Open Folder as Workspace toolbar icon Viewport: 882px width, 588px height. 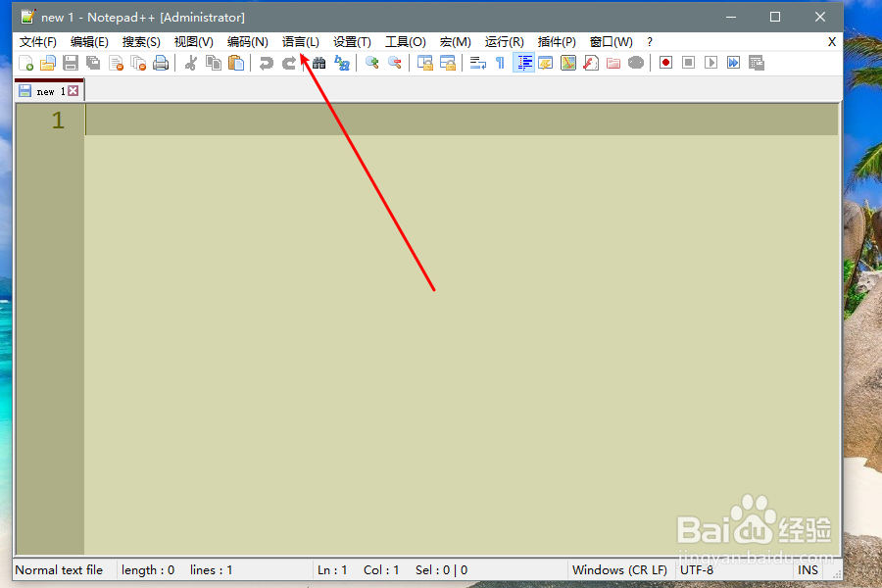(613, 63)
